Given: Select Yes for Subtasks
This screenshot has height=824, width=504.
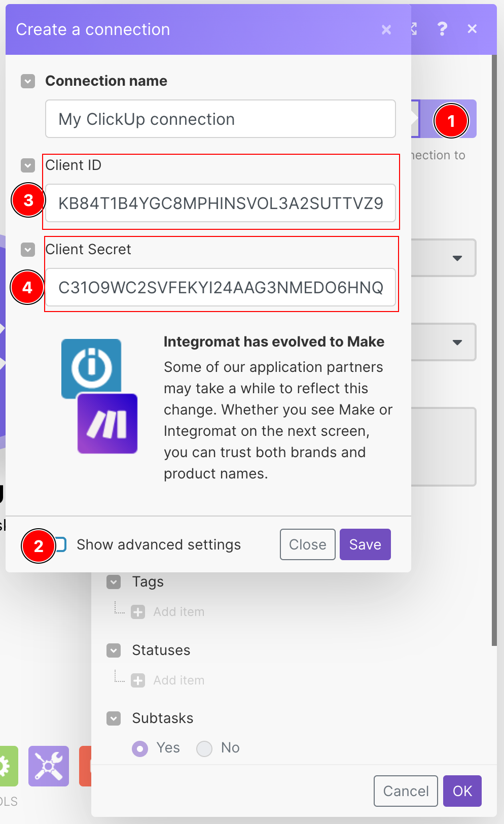Looking at the screenshot, I should coord(140,748).
